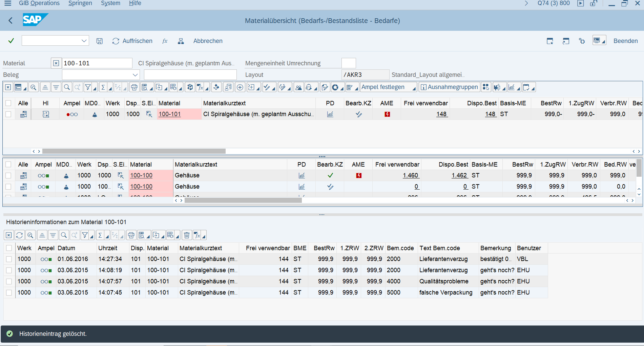Open the Hilfe menu
Screen dimensions: 644x346
point(135,3)
